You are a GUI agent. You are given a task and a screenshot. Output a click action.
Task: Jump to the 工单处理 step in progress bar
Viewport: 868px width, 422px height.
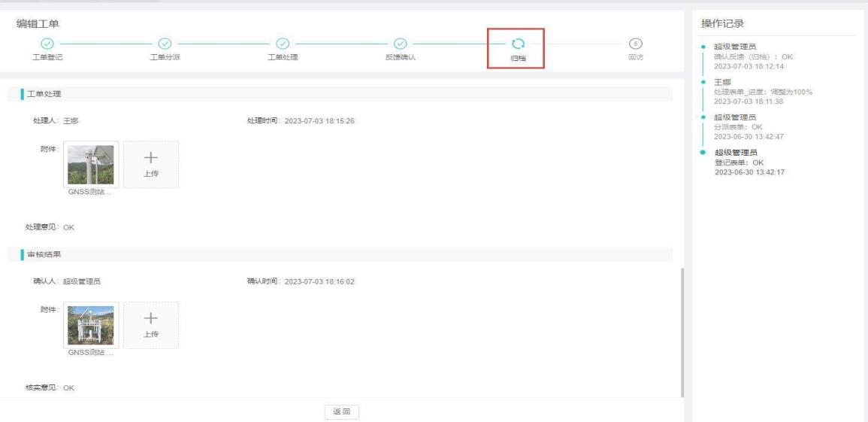pos(283,44)
